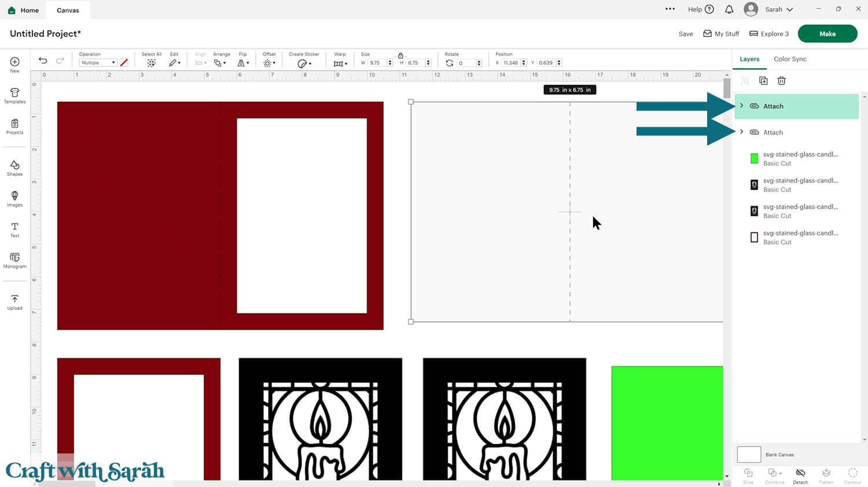This screenshot has width=868, height=487.
Task: Open My Stuff
Action: coord(721,34)
